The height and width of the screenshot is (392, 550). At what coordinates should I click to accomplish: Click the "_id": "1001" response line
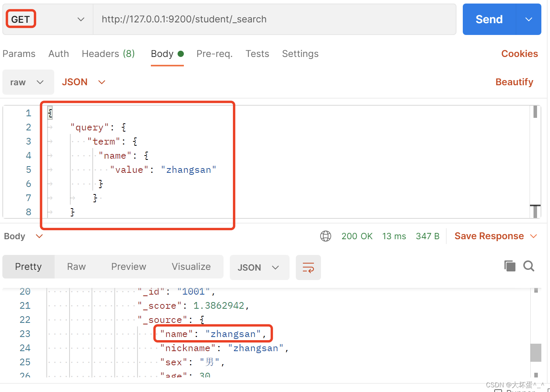(x=176, y=291)
